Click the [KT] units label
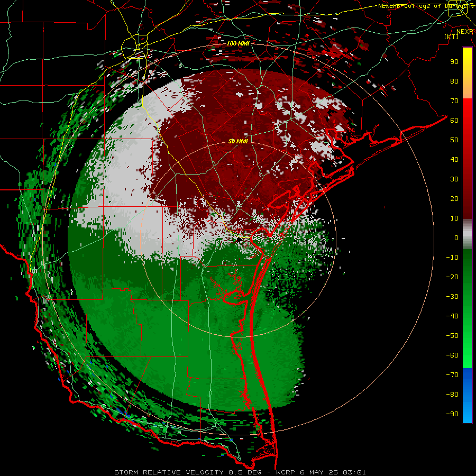The image size is (476, 476). (x=451, y=36)
